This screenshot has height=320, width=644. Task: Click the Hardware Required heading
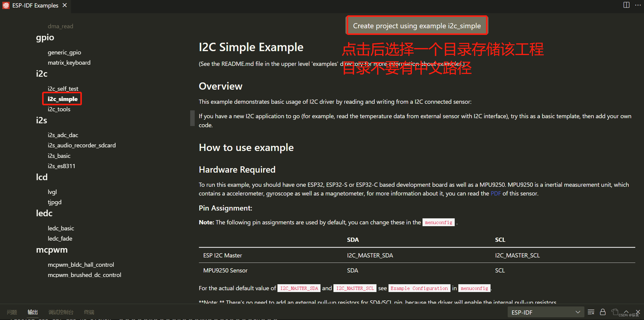237,170
